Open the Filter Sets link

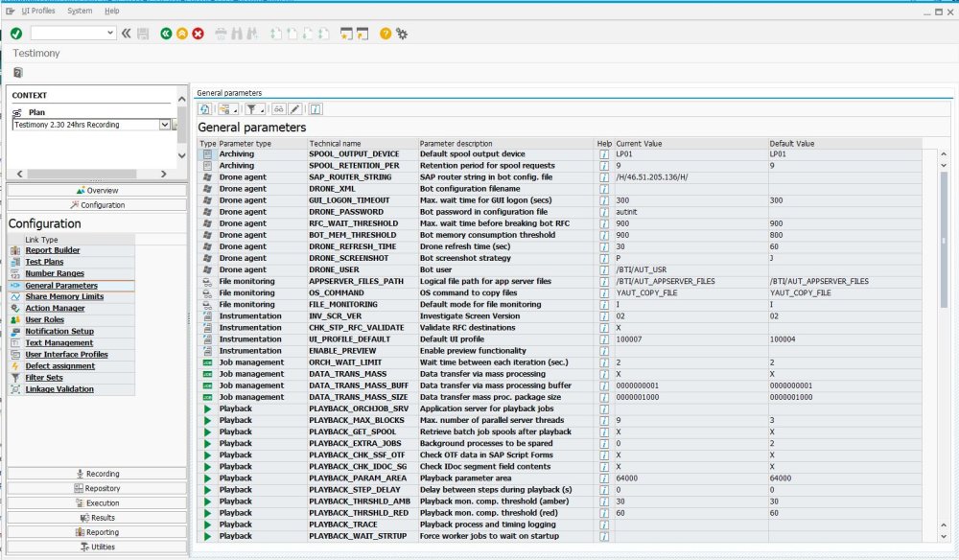coord(44,379)
